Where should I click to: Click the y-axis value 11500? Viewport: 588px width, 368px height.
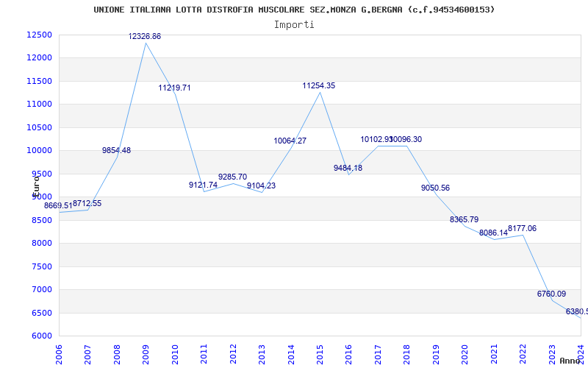tap(40, 81)
